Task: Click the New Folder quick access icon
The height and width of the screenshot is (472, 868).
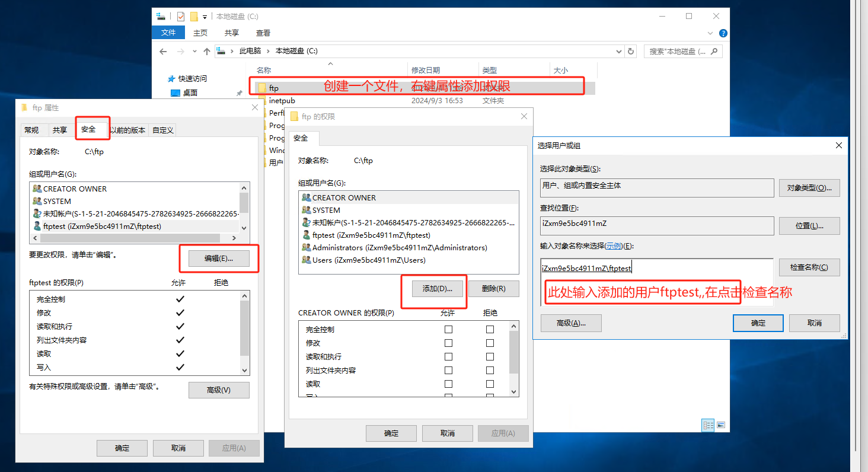Action: pos(194,17)
